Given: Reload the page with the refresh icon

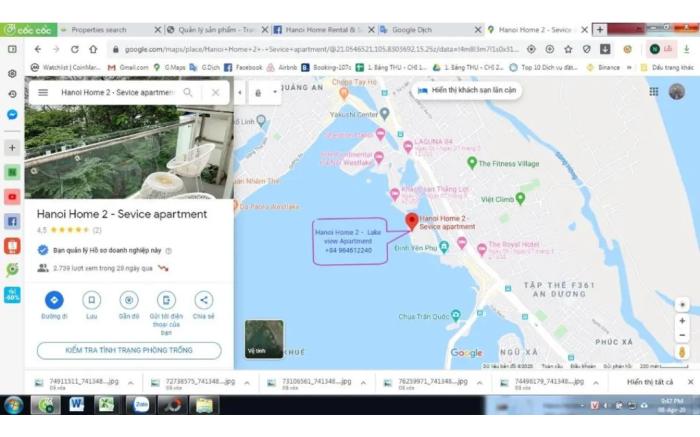Looking at the screenshot, I should 75,49.
